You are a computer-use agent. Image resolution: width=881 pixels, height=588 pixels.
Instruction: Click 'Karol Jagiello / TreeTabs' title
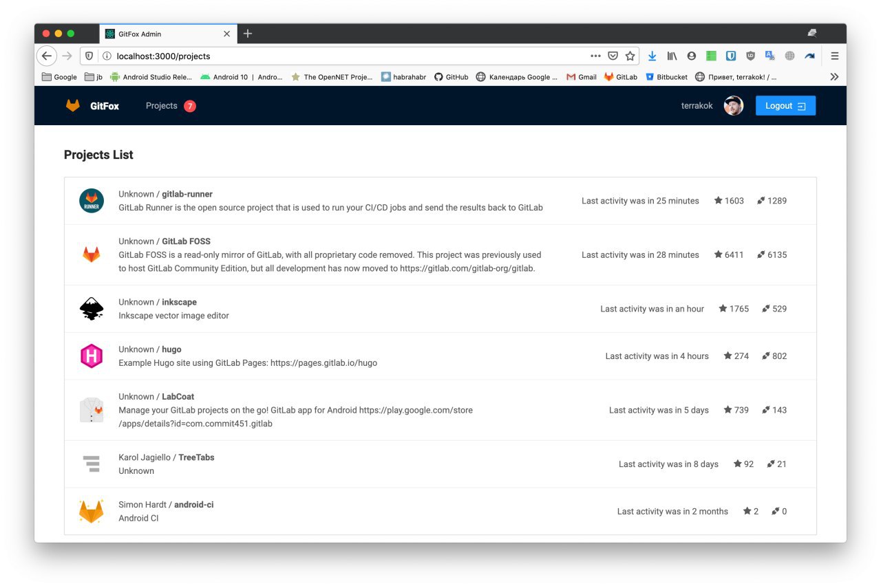coord(167,457)
